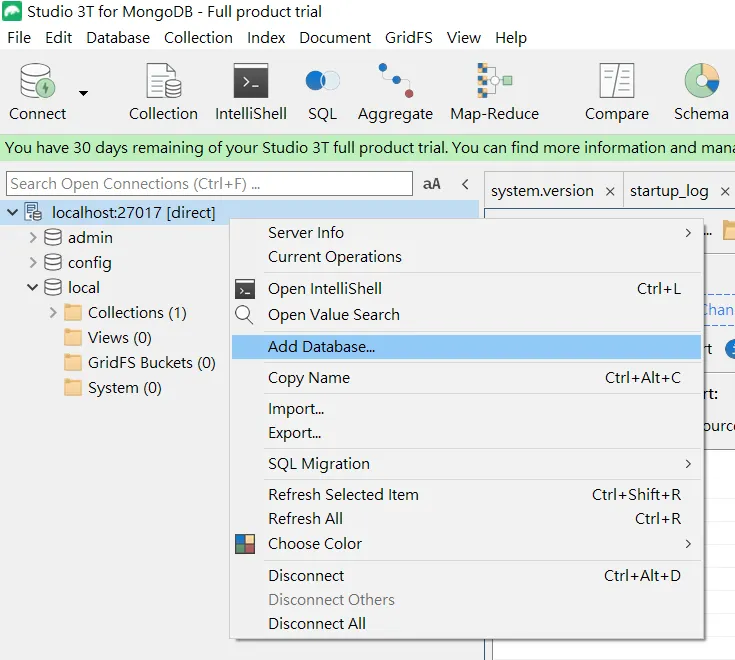
Task: Open the Collection toolbar icon
Action: point(163,82)
